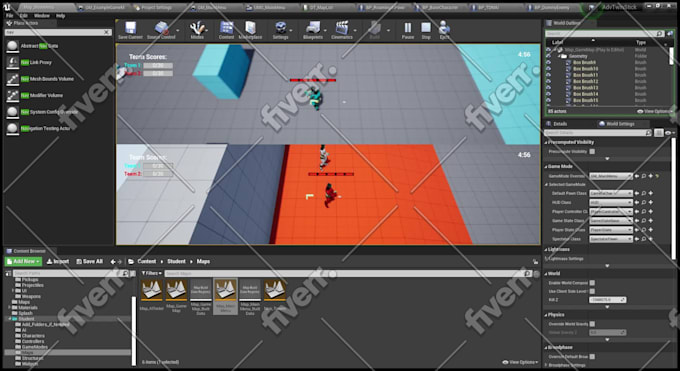This screenshot has height=371, width=680.
Task: Click the Student breadcrumb
Action: click(176, 261)
